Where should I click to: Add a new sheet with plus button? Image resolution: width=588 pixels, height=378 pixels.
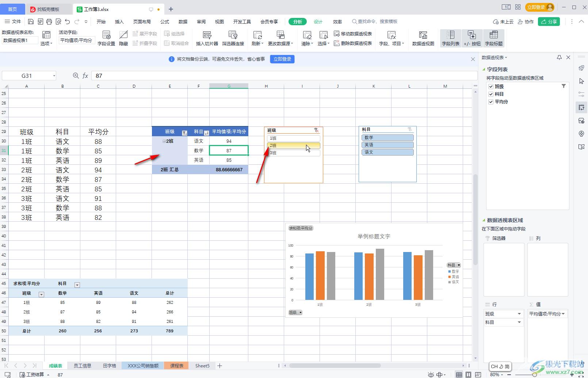[219, 366]
